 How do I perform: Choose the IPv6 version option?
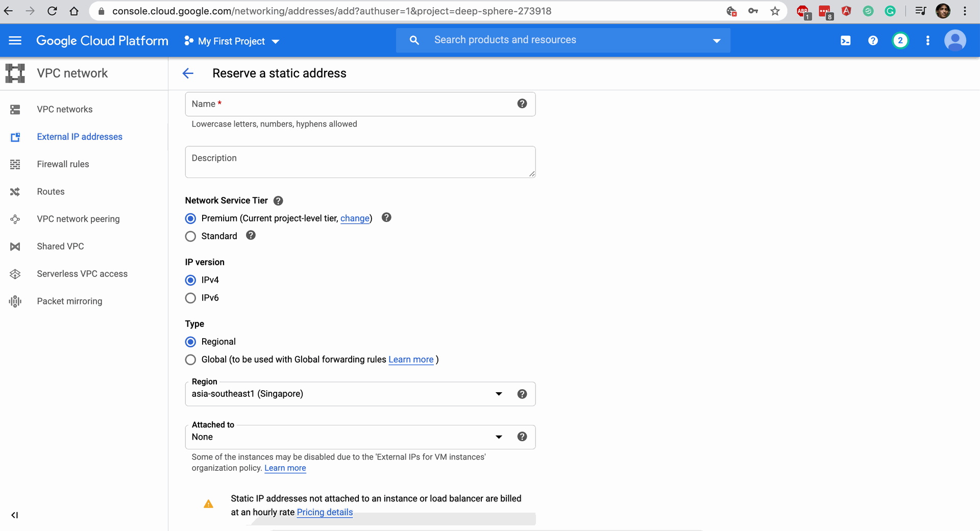point(190,298)
